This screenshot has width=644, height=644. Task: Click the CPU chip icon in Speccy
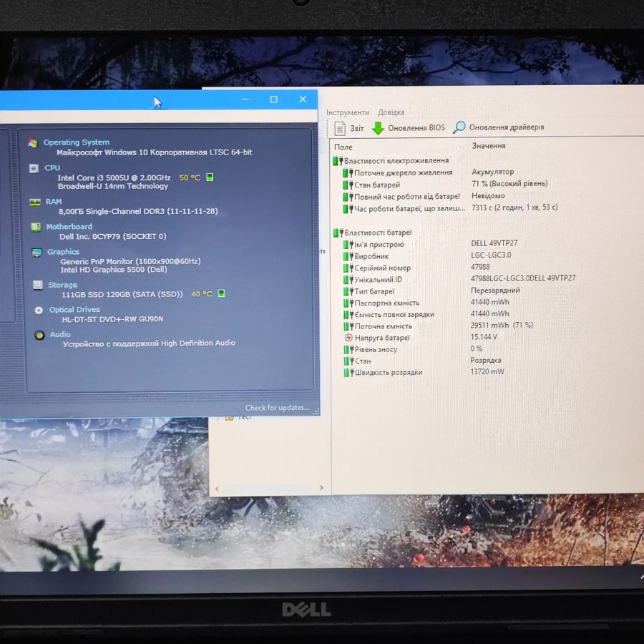tap(34, 168)
